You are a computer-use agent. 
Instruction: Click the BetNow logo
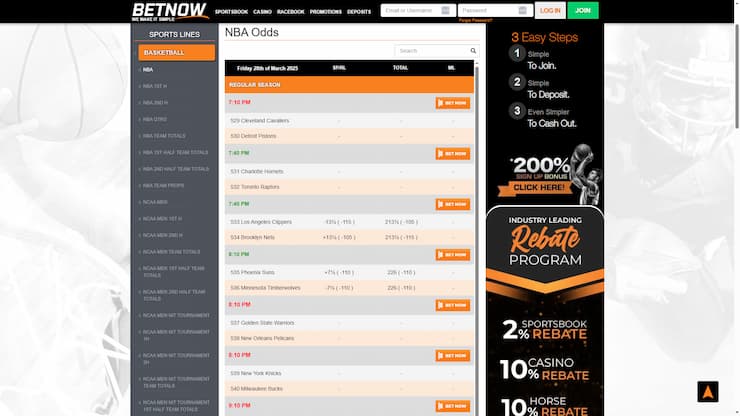click(170, 12)
